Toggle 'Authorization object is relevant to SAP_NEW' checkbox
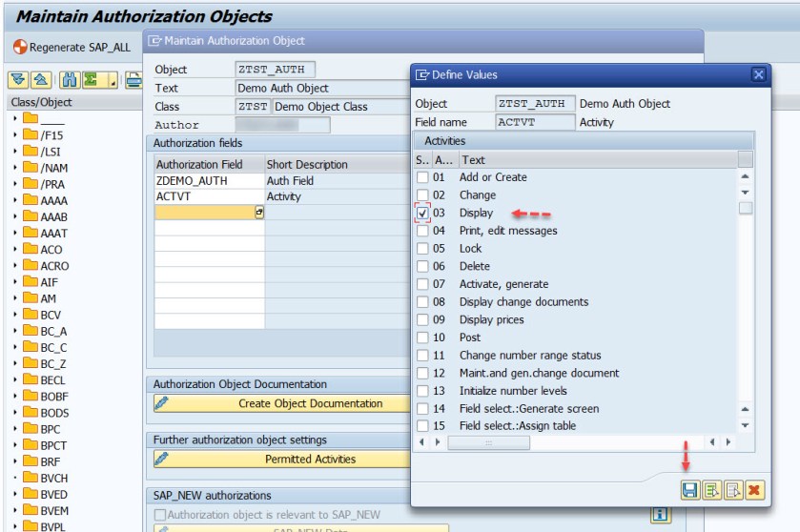 coord(160,515)
